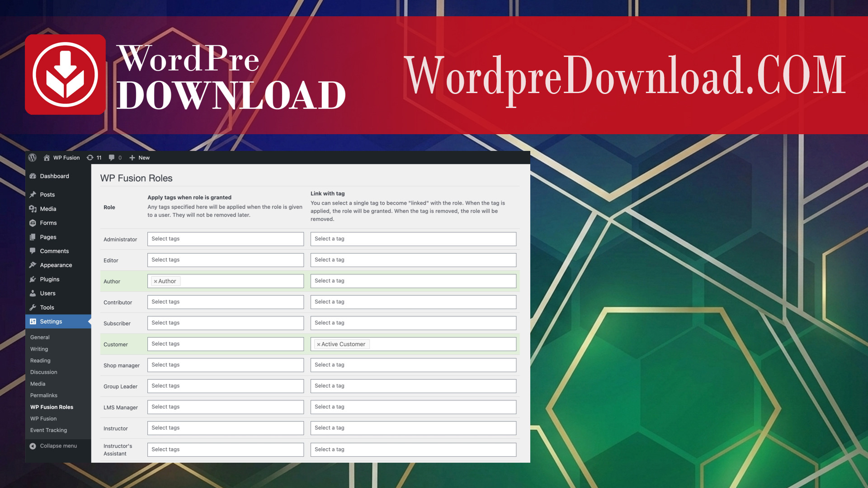Click the Appearance brush icon
This screenshot has height=488, width=868.
33,265
